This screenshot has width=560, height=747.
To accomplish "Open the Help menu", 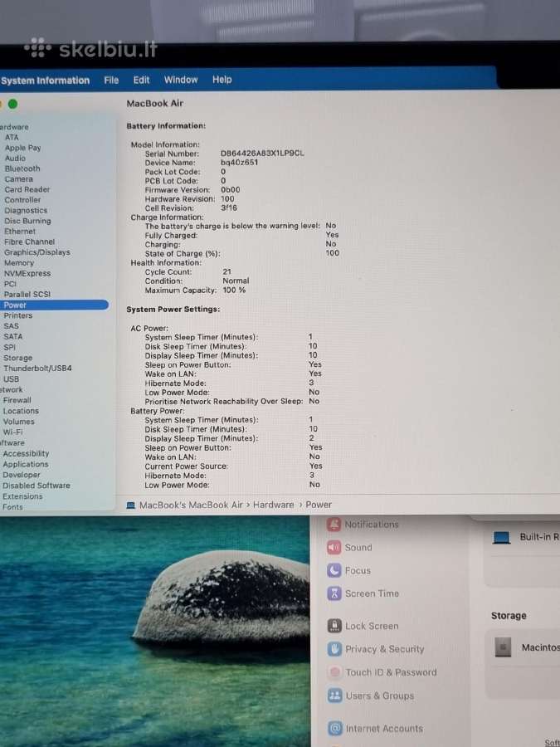I will [x=222, y=79].
